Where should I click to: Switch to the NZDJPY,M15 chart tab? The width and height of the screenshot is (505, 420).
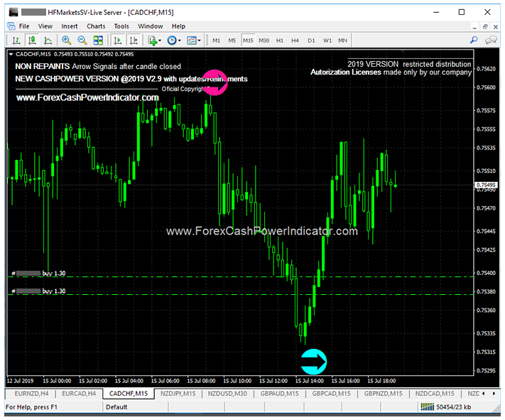click(178, 393)
